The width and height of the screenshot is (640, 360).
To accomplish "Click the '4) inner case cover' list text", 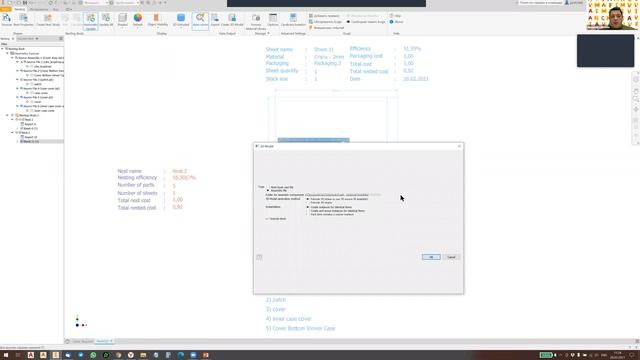I will click(288, 319).
